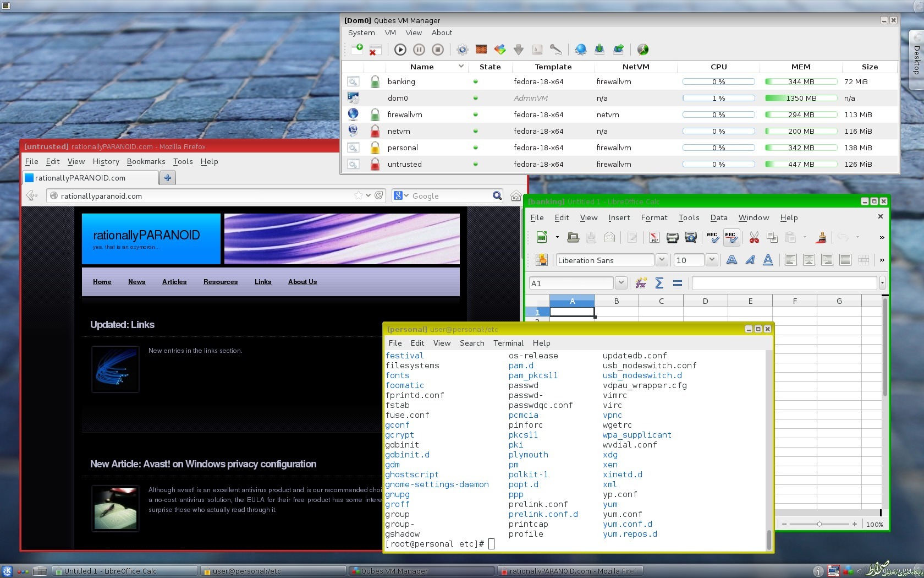This screenshot has width=924, height=578.
Task: Follow the Articles link on rationallyPARANOID
Action: click(x=174, y=282)
